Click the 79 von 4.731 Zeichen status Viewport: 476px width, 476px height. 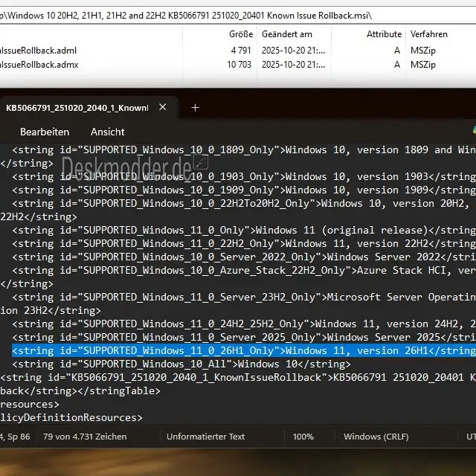85,437
